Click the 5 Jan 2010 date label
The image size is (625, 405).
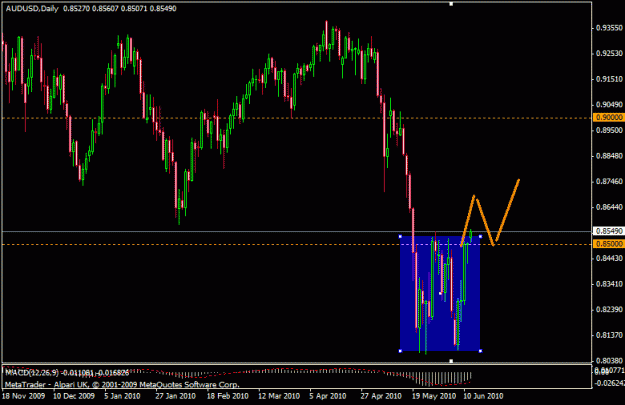click(122, 396)
